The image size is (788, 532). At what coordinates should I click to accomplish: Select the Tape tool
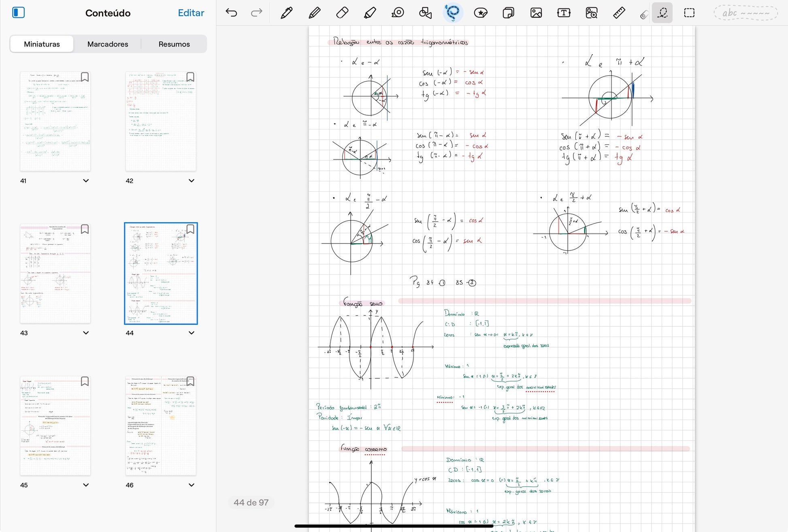(x=398, y=13)
